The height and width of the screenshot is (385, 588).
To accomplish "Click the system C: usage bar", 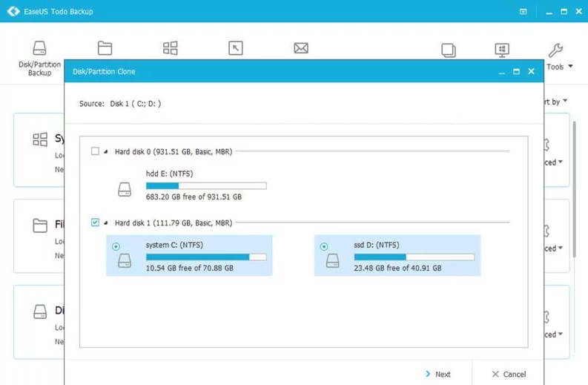I will coord(206,257).
